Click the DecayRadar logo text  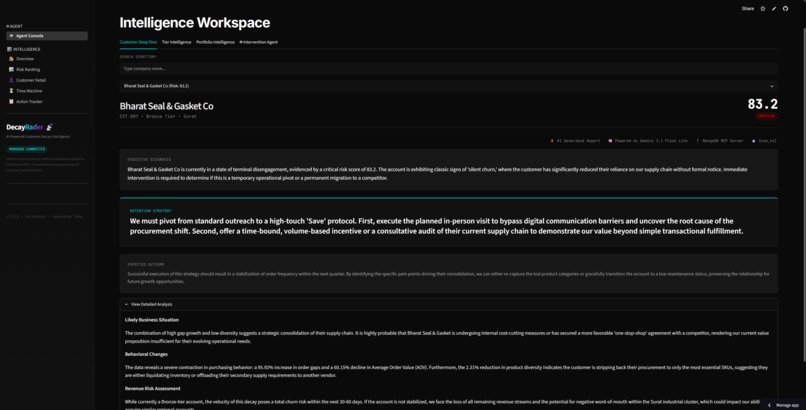25,127
